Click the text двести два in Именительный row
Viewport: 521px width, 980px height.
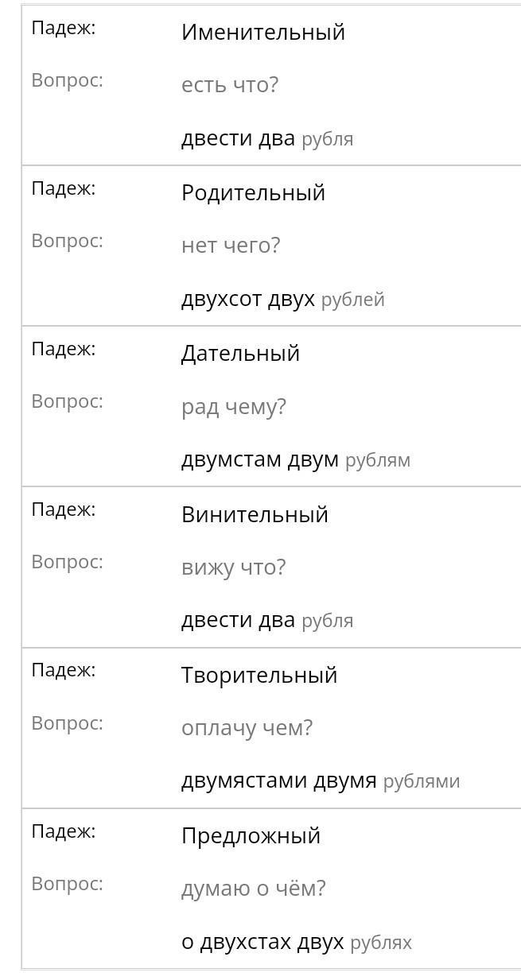coord(238,138)
